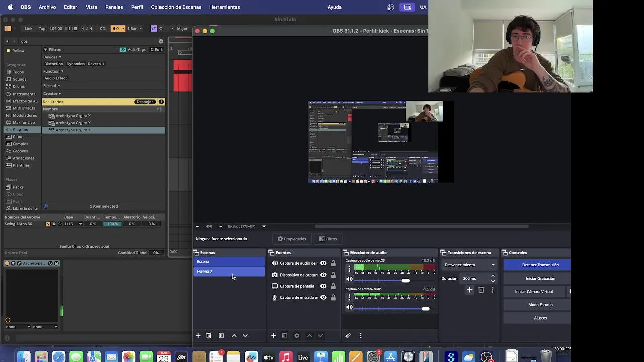Screen dimensions: 644x362
Task: Lock the Dispositivo de captura source
Action: 333,275
